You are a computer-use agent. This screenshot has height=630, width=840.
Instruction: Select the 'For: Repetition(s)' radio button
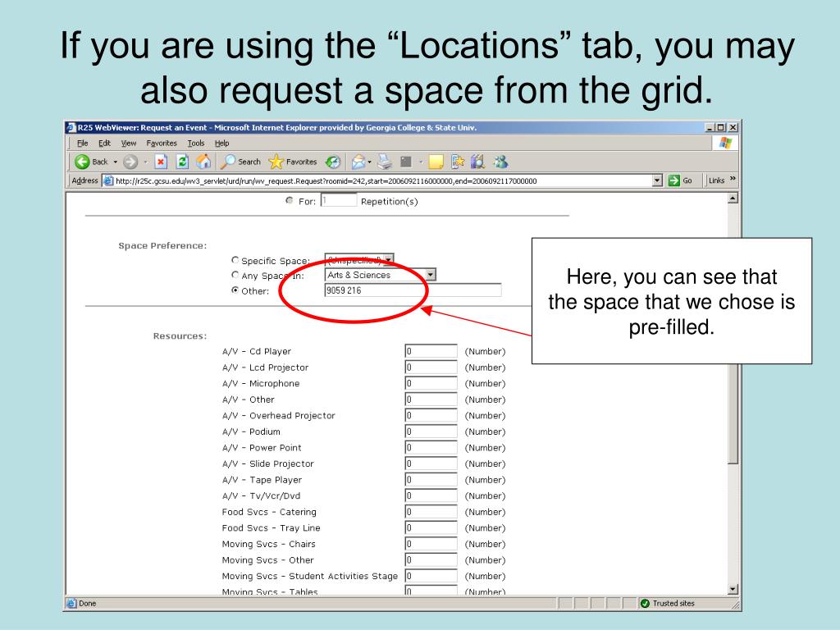pyautogui.click(x=290, y=200)
